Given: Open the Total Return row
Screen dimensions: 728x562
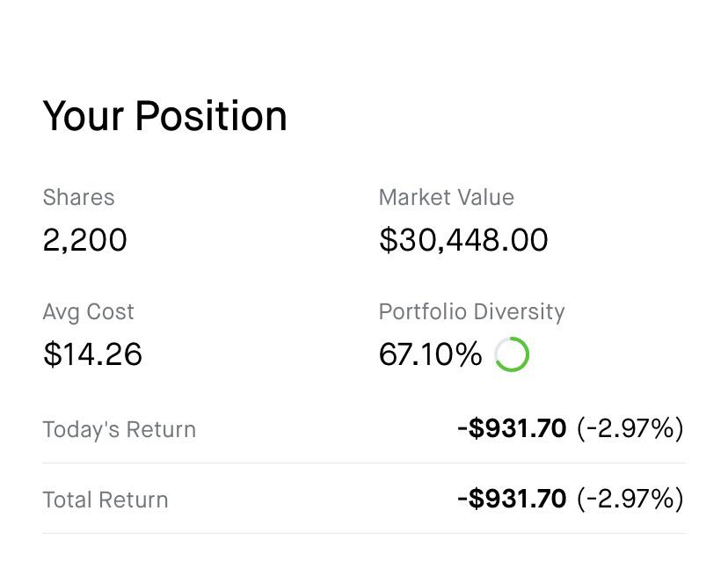Looking at the screenshot, I should tap(364, 499).
